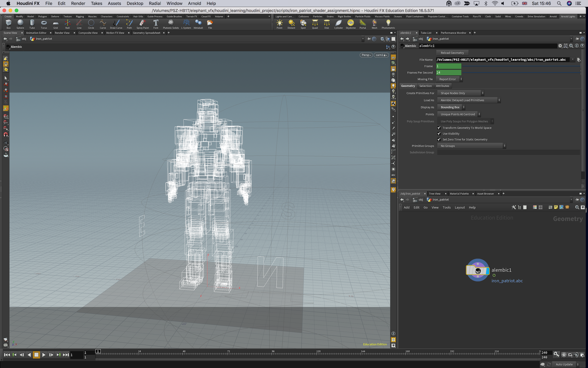The width and height of the screenshot is (588, 368).
Task: Click Reload Geometry button
Action: coord(452,53)
